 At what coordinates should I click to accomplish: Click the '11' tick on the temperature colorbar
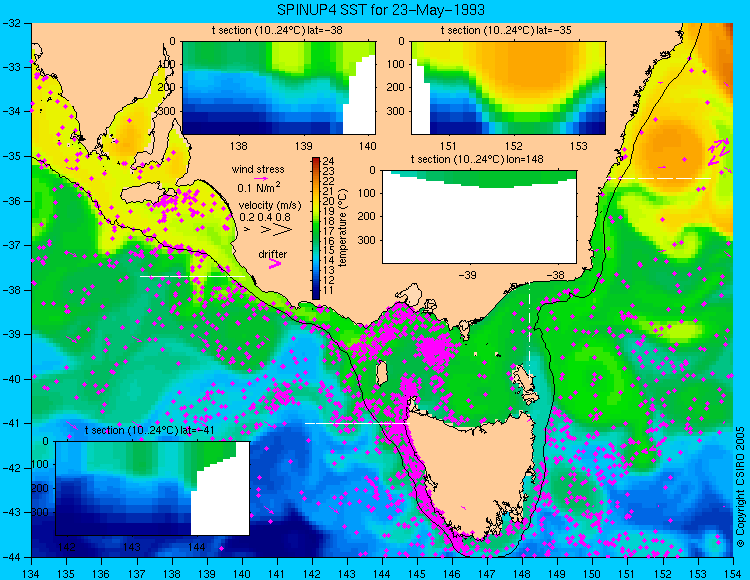point(328,290)
